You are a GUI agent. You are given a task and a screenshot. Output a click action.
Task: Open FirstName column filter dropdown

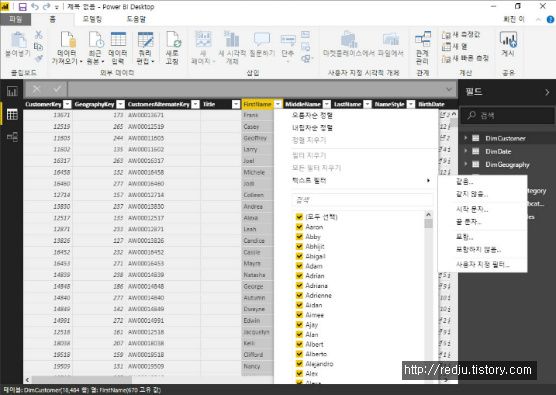click(278, 104)
